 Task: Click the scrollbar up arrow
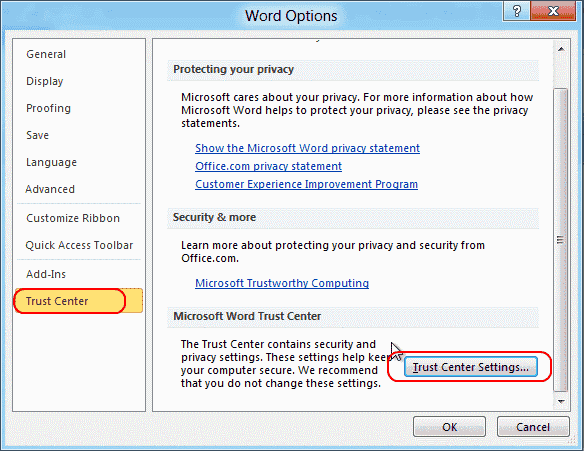[561, 49]
